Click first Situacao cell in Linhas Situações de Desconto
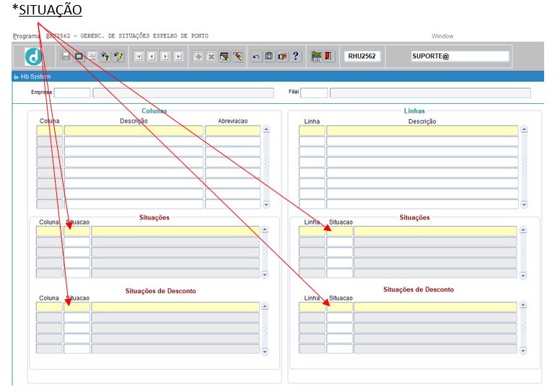 pos(339,307)
